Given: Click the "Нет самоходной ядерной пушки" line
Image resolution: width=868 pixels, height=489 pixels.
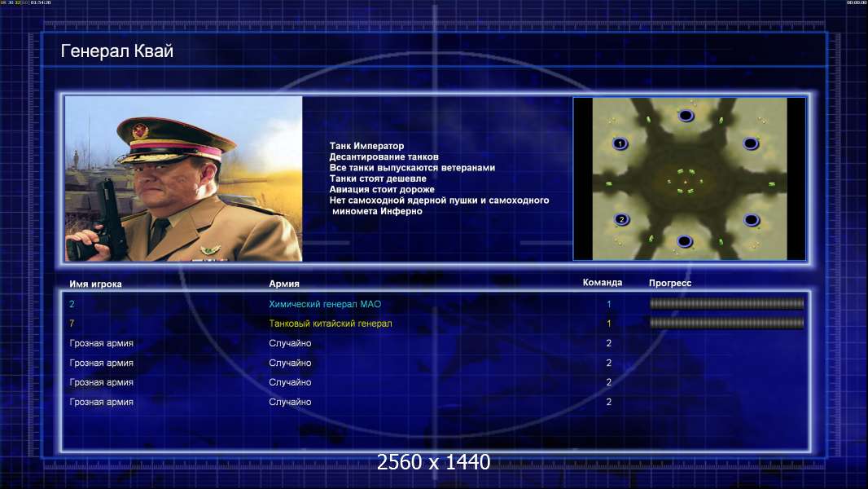Looking at the screenshot, I should click(439, 200).
